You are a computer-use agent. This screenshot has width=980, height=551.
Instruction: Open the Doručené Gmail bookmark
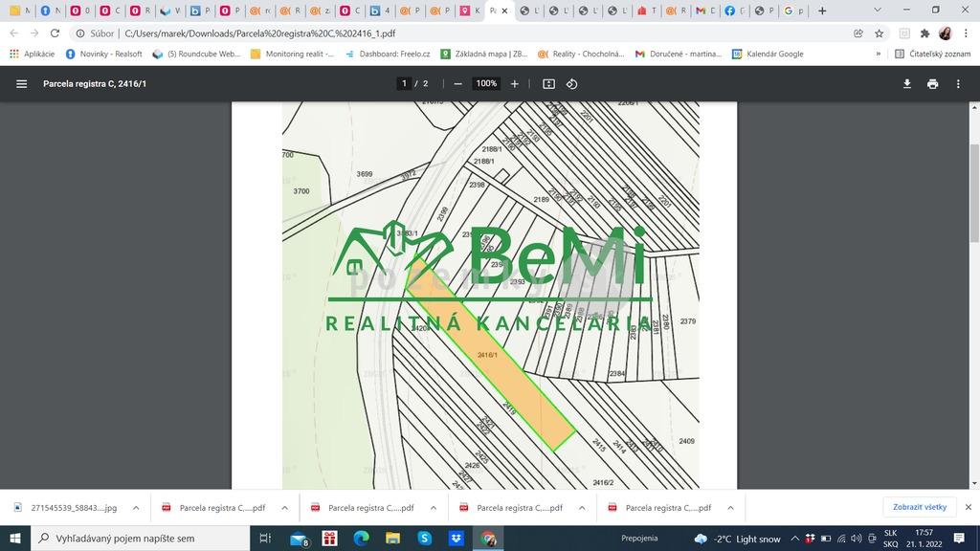[679, 54]
